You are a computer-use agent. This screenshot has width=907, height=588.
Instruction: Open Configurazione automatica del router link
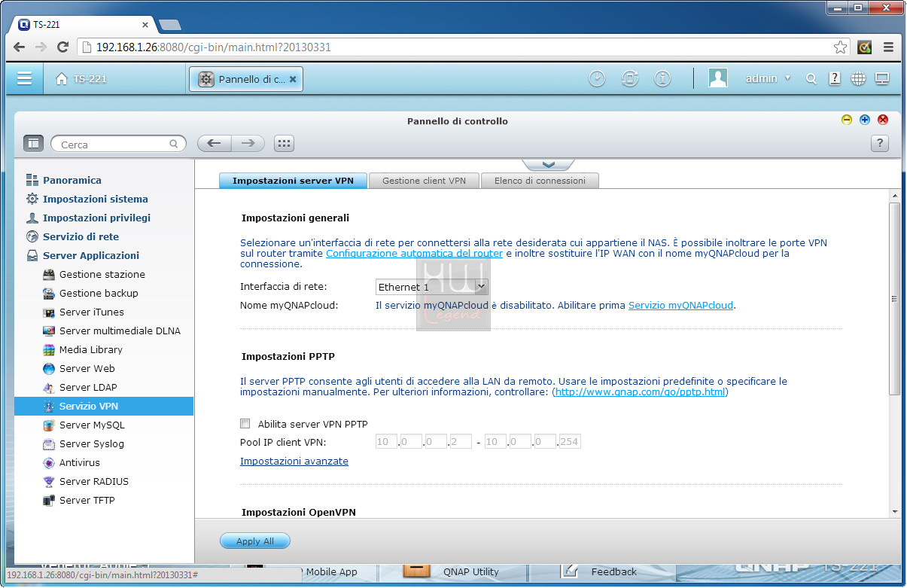tap(414, 254)
